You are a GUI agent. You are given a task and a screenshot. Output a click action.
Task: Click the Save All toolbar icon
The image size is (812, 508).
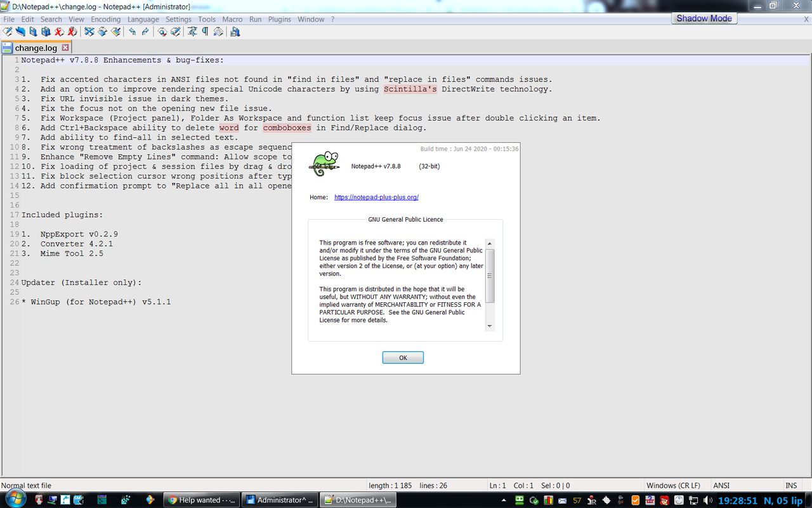pyautogui.click(x=46, y=31)
